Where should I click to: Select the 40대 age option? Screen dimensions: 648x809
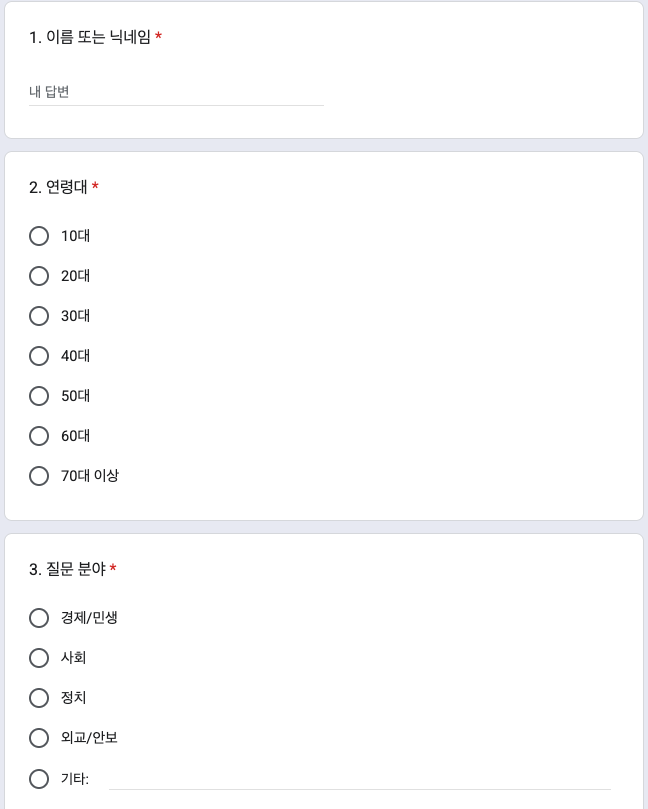pos(39,356)
